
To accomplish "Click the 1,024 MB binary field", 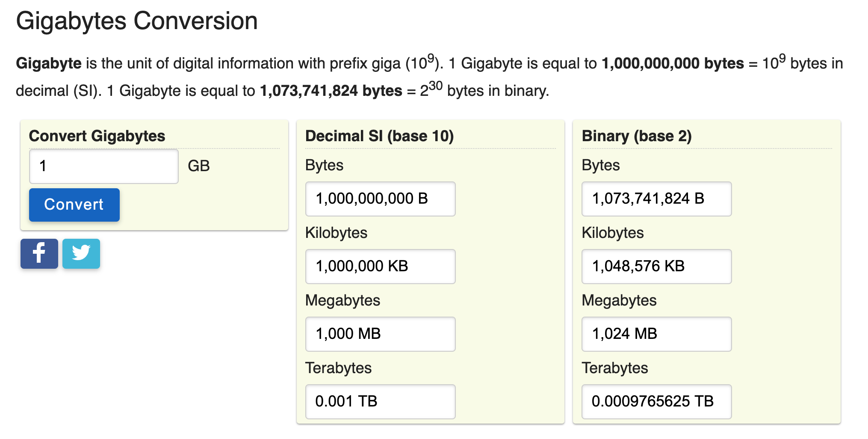I will point(656,334).
